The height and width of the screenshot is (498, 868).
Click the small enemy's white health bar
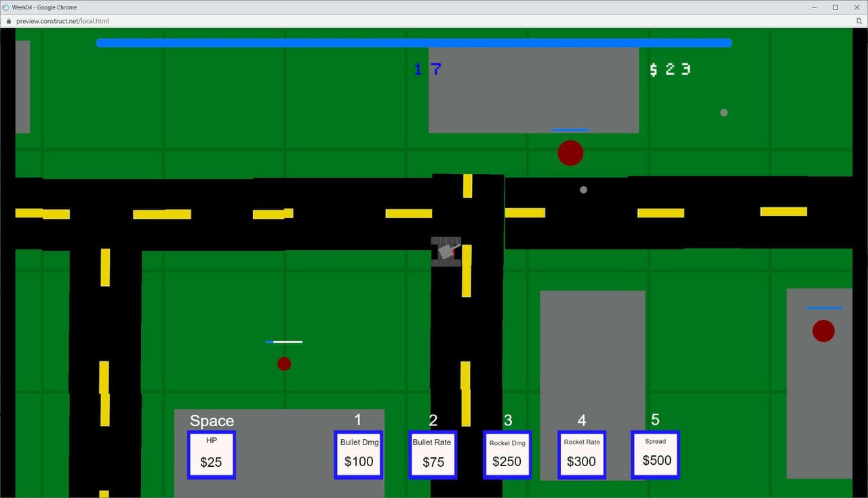[x=284, y=341]
